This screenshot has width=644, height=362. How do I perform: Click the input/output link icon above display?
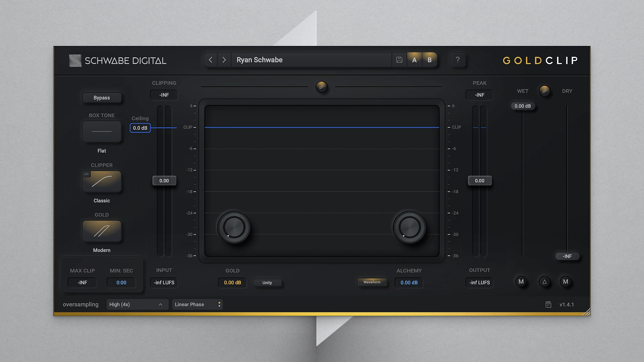[x=321, y=87]
